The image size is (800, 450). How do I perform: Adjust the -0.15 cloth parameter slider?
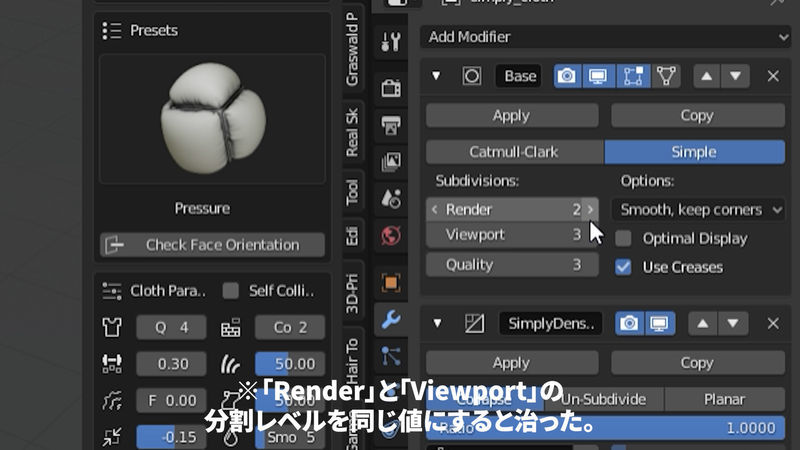(x=171, y=437)
